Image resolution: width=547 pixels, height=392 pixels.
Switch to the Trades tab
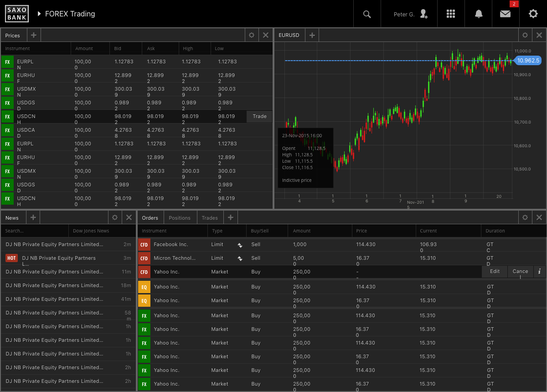(210, 218)
